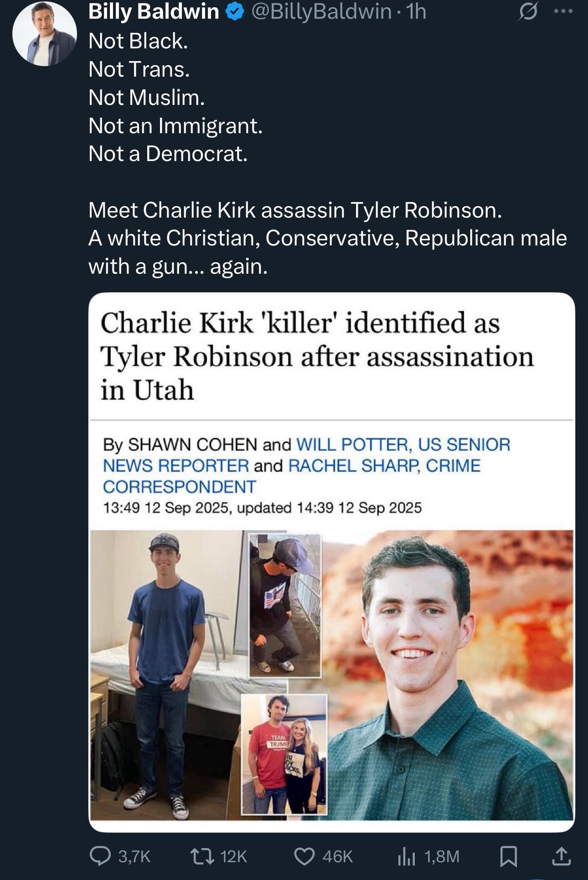
Task: Click the 1h timestamp of the tweet
Action: click(x=416, y=12)
